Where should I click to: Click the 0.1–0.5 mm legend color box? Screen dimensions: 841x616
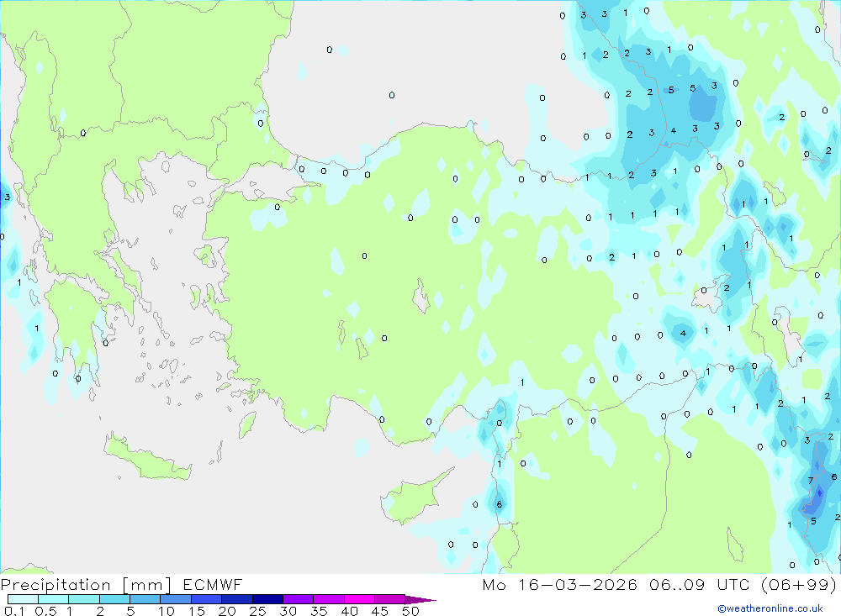(23, 599)
